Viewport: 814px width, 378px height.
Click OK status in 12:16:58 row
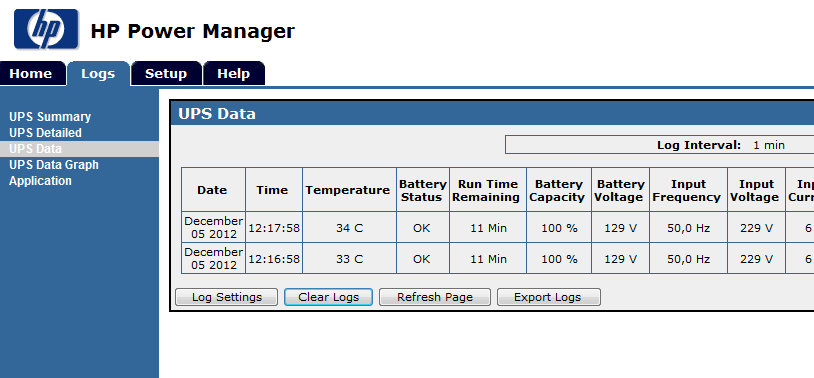[422, 259]
